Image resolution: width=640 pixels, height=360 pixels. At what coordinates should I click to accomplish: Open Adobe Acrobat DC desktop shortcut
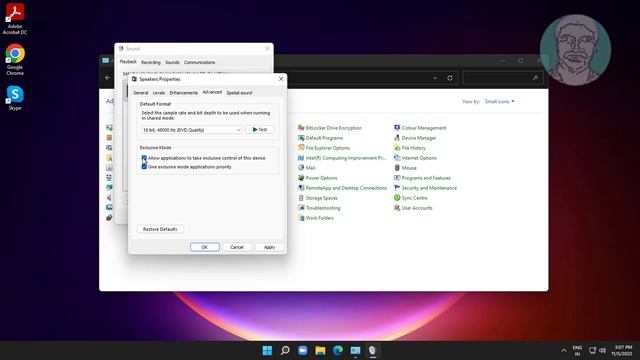[15, 18]
